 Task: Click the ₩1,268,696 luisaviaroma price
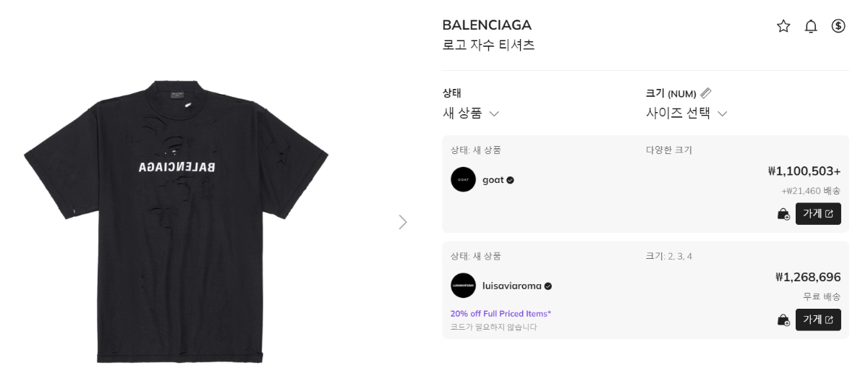pyautogui.click(x=807, y=277)
